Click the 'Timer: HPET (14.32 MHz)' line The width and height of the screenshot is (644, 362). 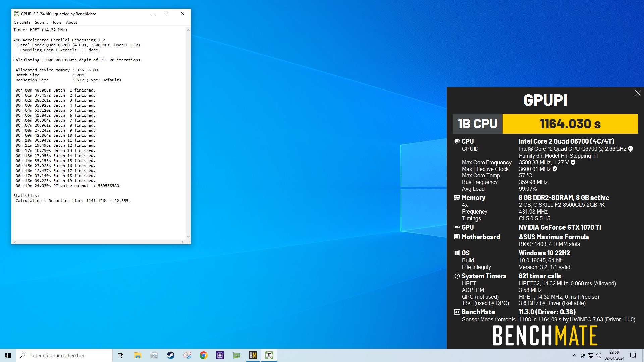[40, 30]
